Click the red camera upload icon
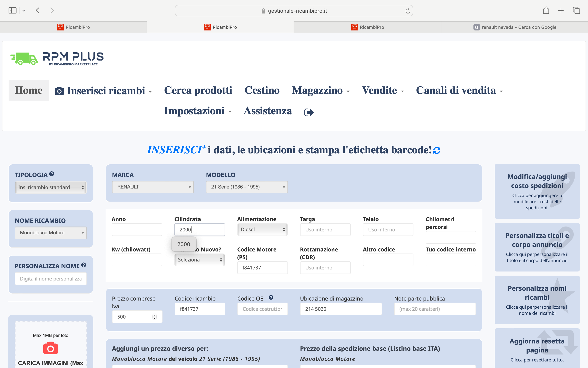This screenshot has width=588, height=368. tap(51, 348)
